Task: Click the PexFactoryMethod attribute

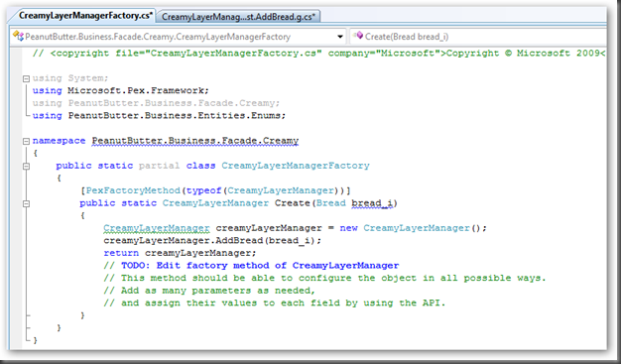Action: point(133,190)
